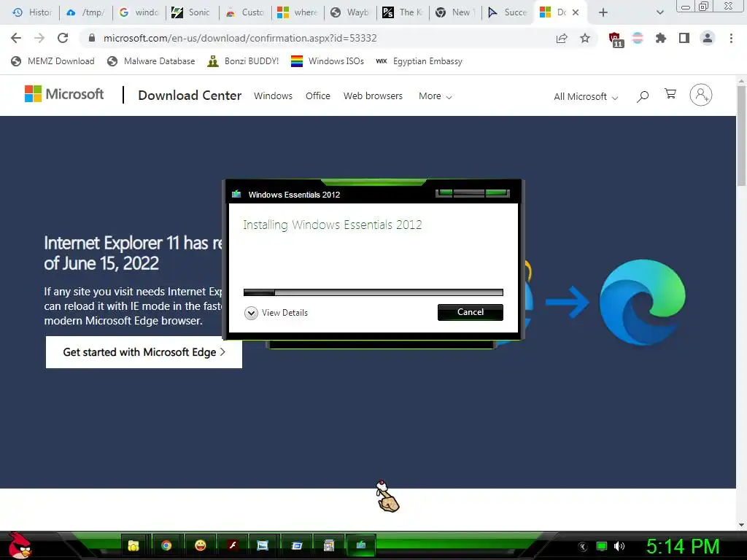Screen dimensions: 747x560
Task: Open the shopping cart icon
Action: click(x=670, y=94)
